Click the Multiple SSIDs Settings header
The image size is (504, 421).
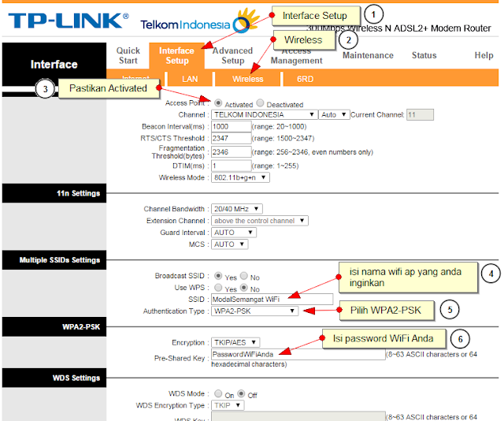coord(54,259)
